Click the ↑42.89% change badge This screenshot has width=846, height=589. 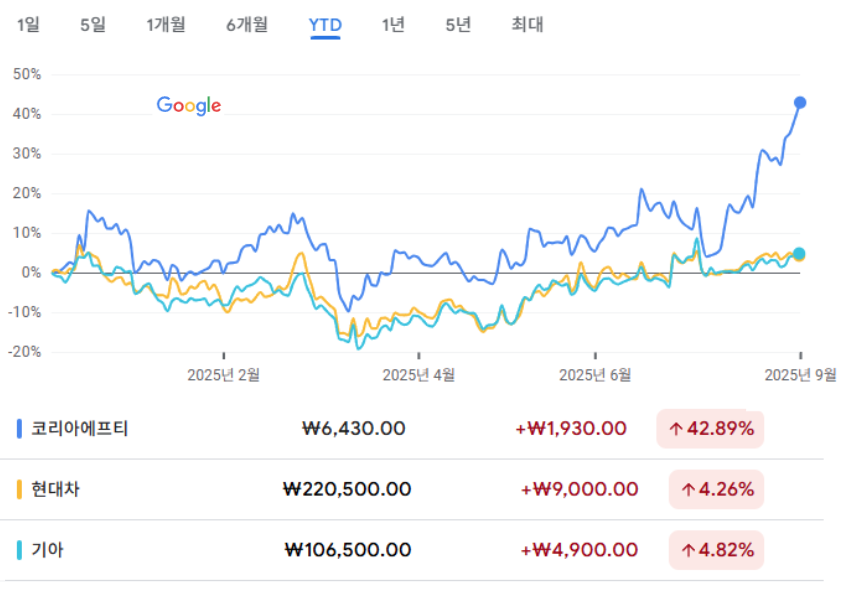pyautogui.click(x=710, y=429)
